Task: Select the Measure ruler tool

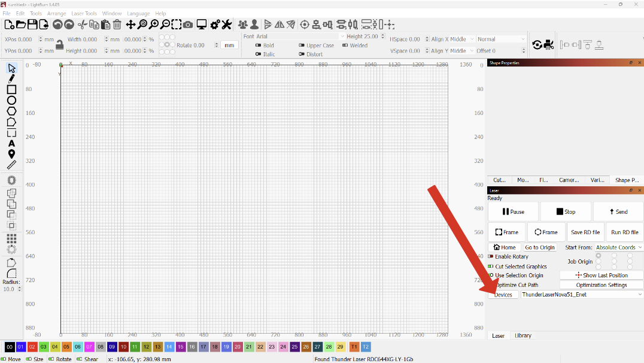Action: (x=11, y=165)
